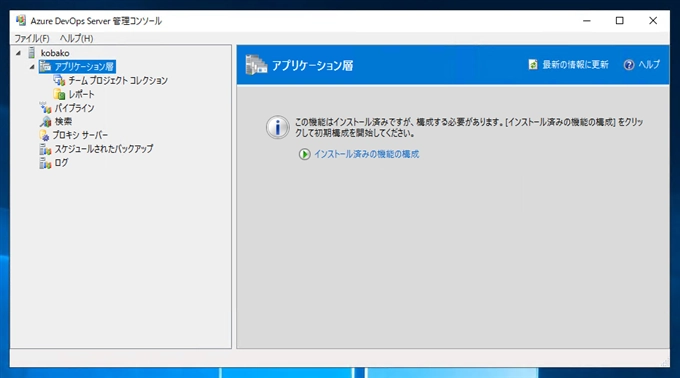Open ヘルプ link in blue header
This screenshot has height=378, width=680.
[x=649, y=65]
